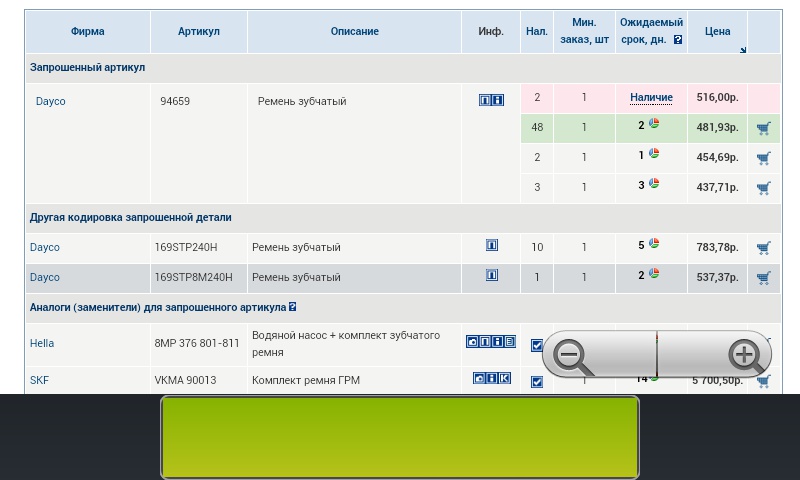Click help icon beside Аналоги section title
This screenshot has width=800, height=480.
[x=292, y=307]
